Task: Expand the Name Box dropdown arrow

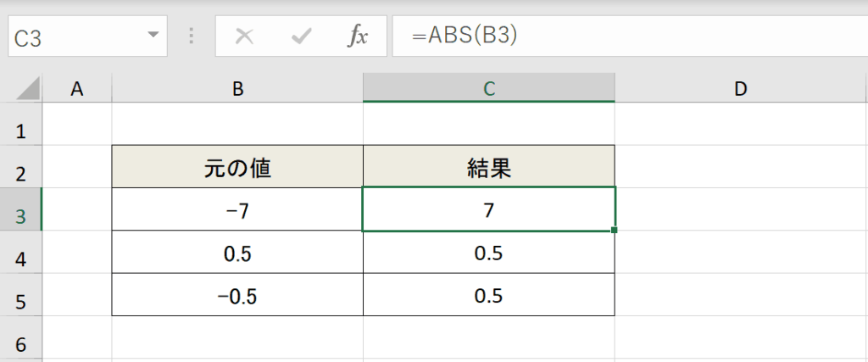Action: (x=153, y=35)
